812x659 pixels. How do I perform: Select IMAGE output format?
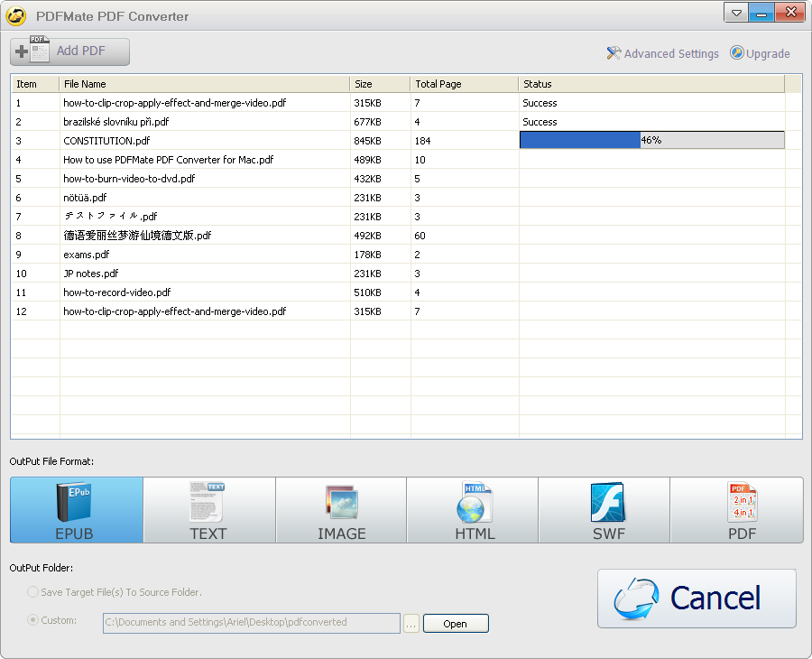[x=341, y=510]
